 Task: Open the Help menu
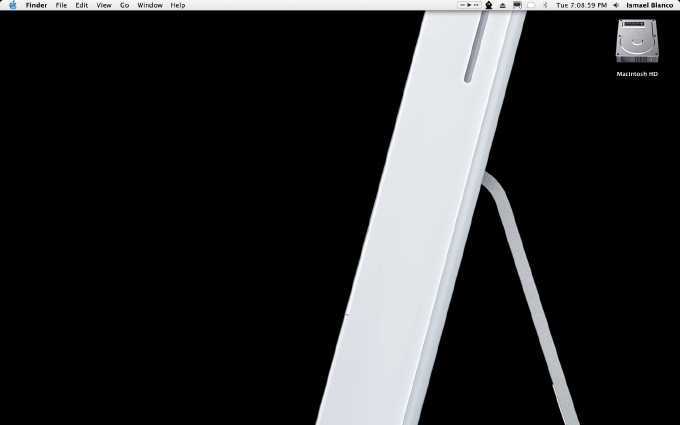[178, 5]
